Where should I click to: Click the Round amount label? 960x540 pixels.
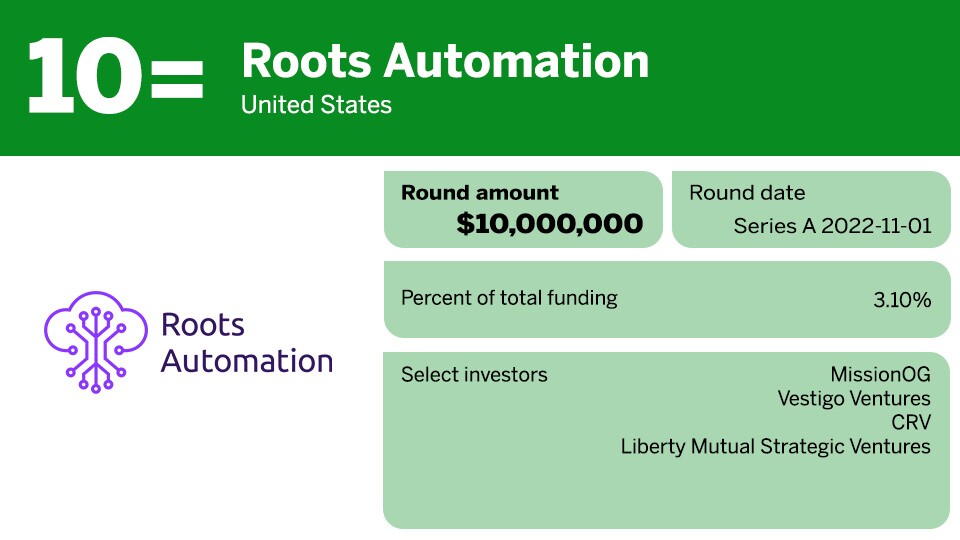(480, 193)
